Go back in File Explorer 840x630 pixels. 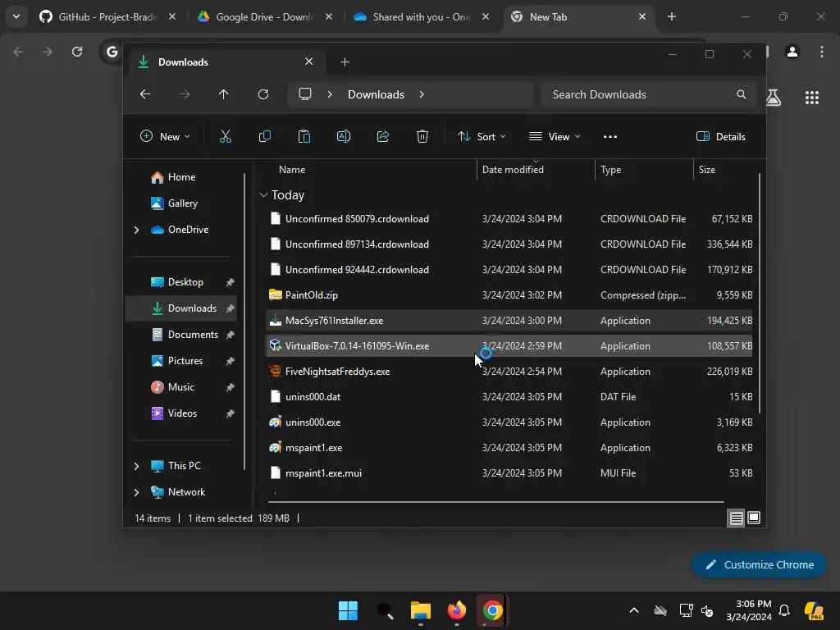[x=145, y=94]
